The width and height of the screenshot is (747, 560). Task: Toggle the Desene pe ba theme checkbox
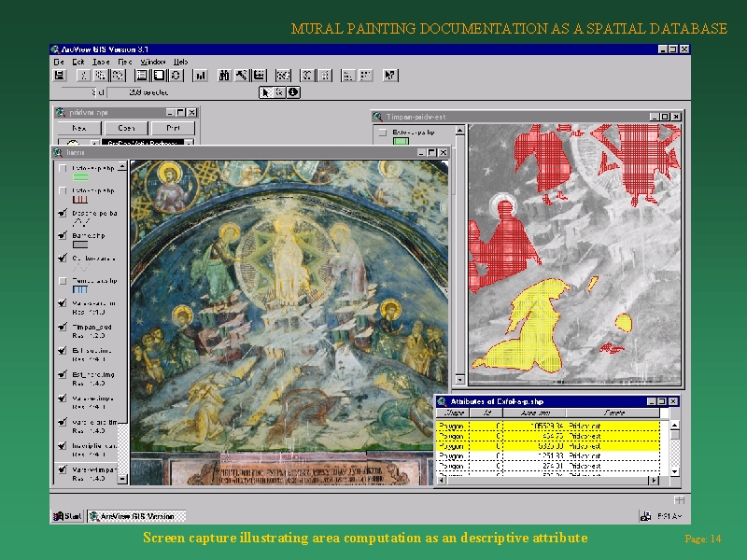click(x=63, y=213)
